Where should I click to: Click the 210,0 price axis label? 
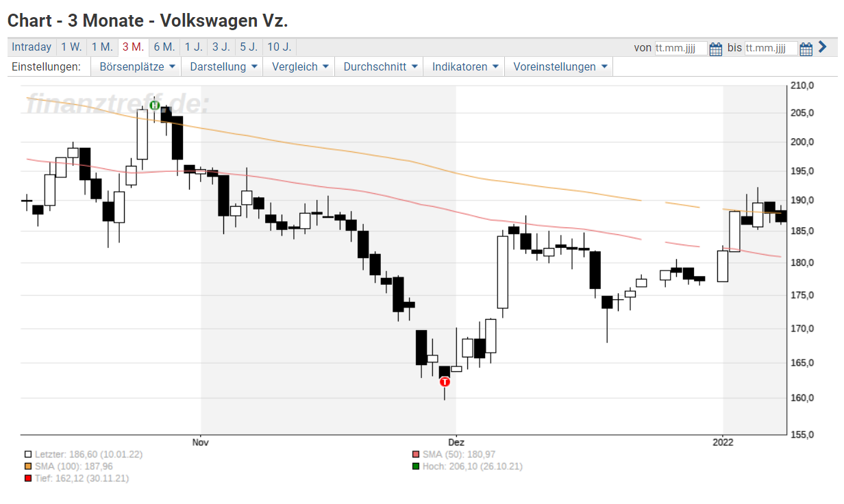click(x=802, y=86)
